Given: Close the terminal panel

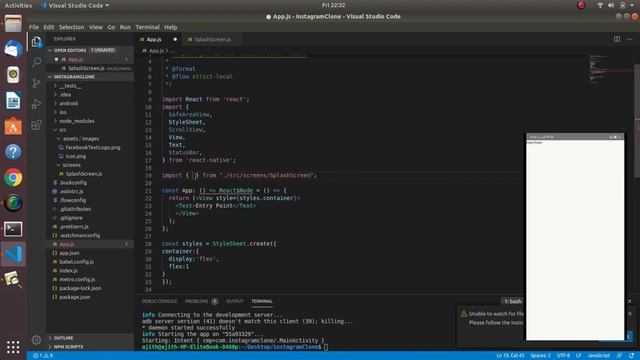Looking at the screenshot, I should pyautogui.click(x=629, y=301).
